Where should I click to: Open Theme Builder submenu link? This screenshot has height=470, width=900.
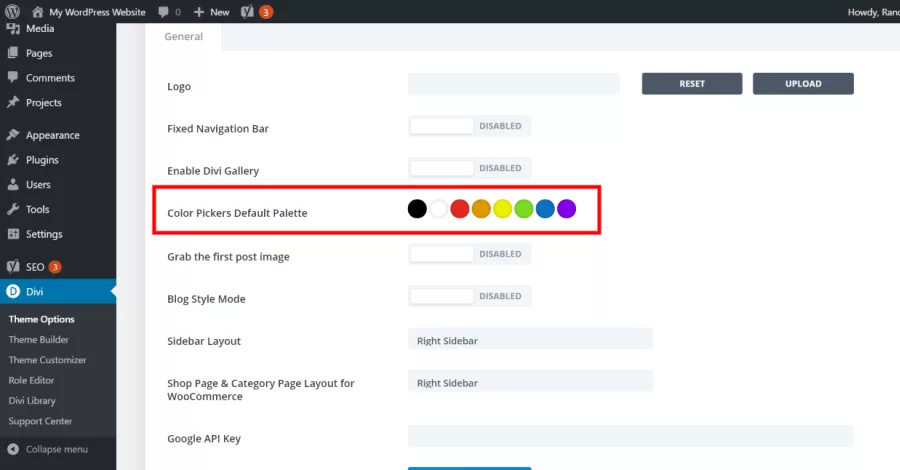point(38,339)
